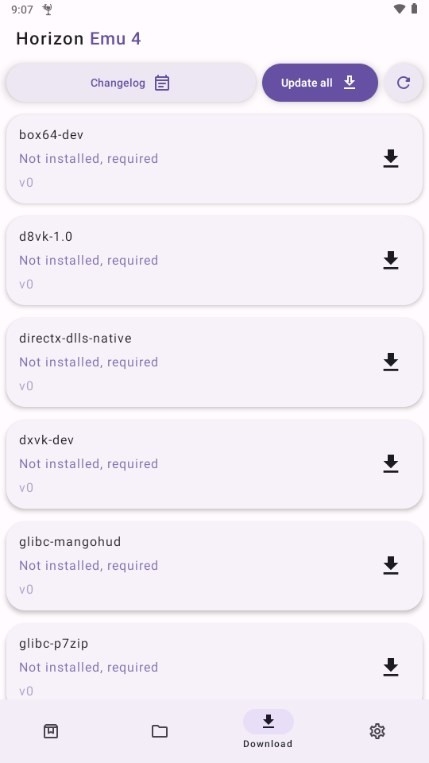Image resolution: width=429 pixels, height=763 pixels.
Task: Tap the Horizon Emu 4 title
Action: pyautogui.click(x=78, y=38)
